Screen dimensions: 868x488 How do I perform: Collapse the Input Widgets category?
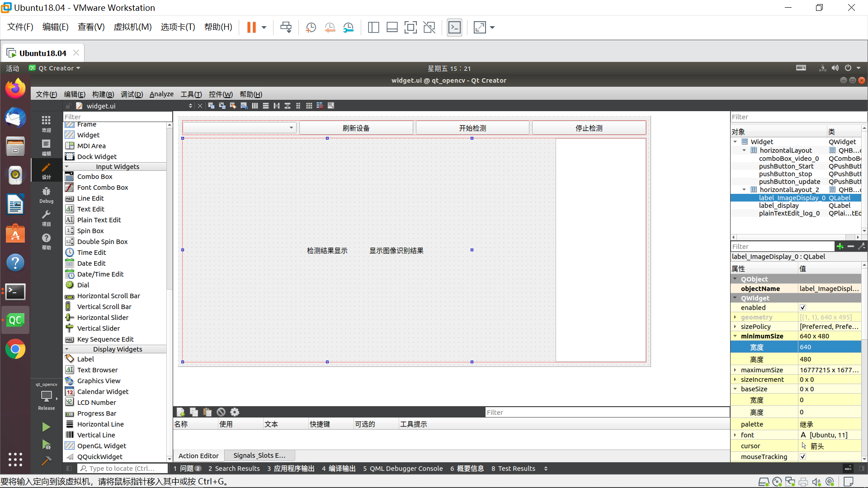(x=67, y=166)
